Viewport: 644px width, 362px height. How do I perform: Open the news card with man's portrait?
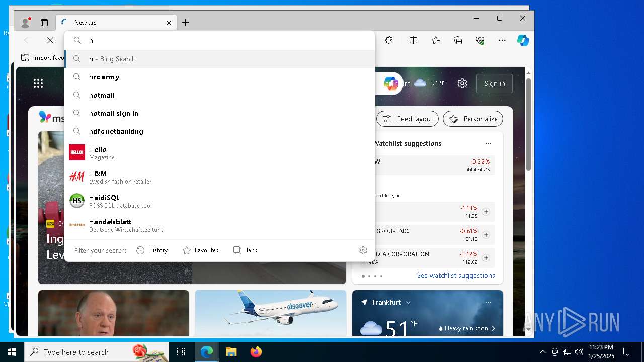[114, 313]
